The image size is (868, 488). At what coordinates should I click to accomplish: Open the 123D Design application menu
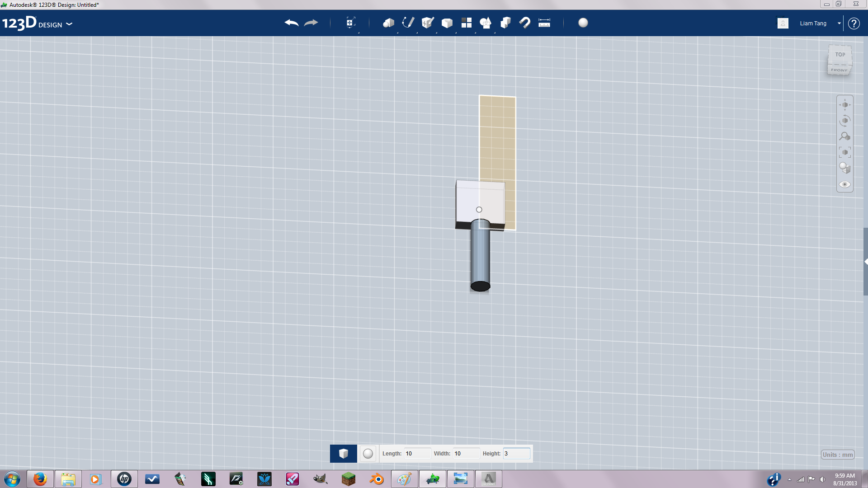[37, 23]
